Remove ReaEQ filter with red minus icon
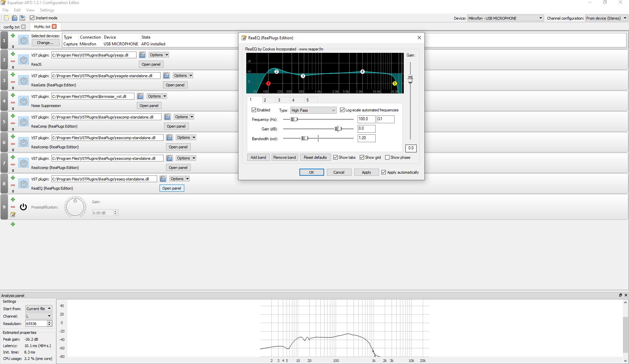Viewport: 629px width, 364px height. click(13, 185)
